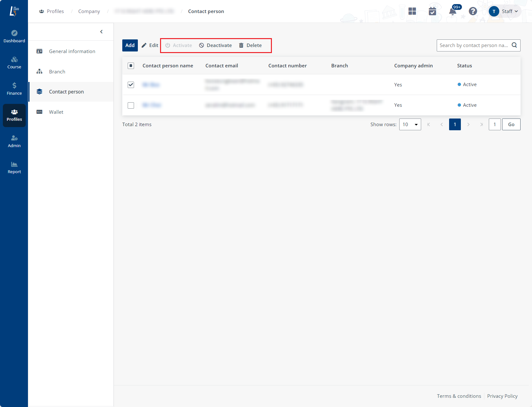Open the Wallet menu item
Viewport: 532px width, 407px height.
(x=56, y=112)
